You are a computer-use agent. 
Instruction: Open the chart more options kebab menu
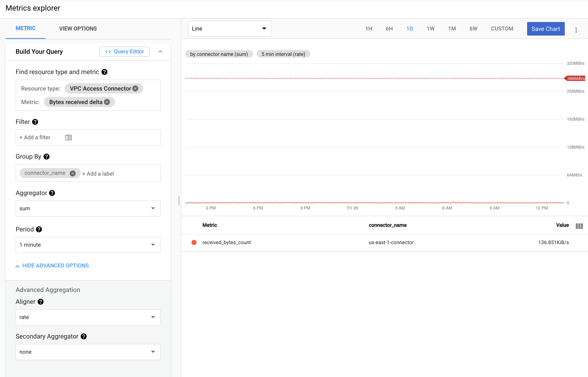pos(576,30)
